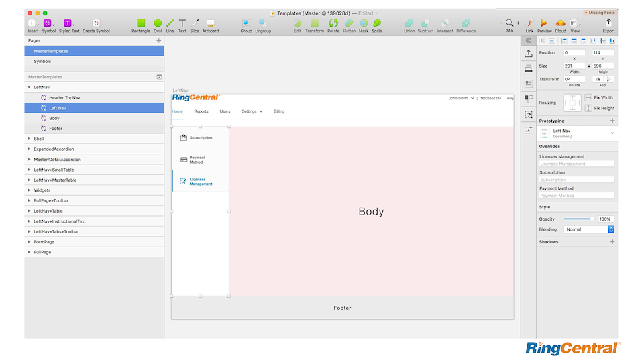Toggle the size aspect ratio lock
The height and width of the screenshot is (362, 644).
point(588,66)
